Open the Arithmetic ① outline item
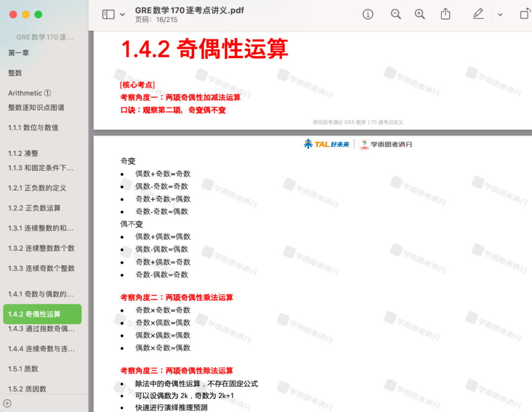Viewport: 532px width, 412px height. (x=30, y=93)
